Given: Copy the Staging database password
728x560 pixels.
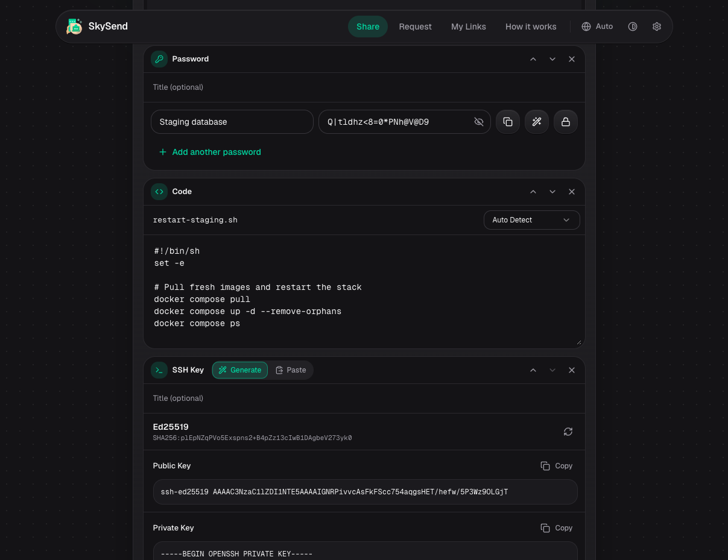Looking at the screenshot, I should pyautogui.click(x=508, y=122).
